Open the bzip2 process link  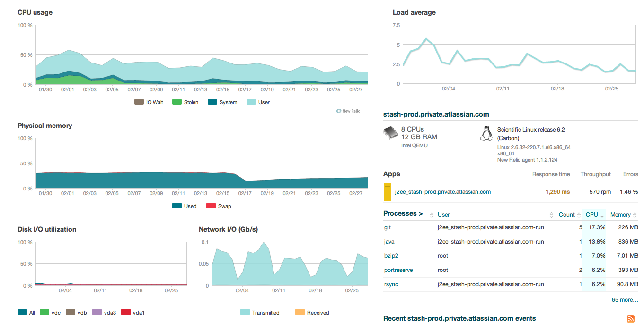[x=391, y=256]
